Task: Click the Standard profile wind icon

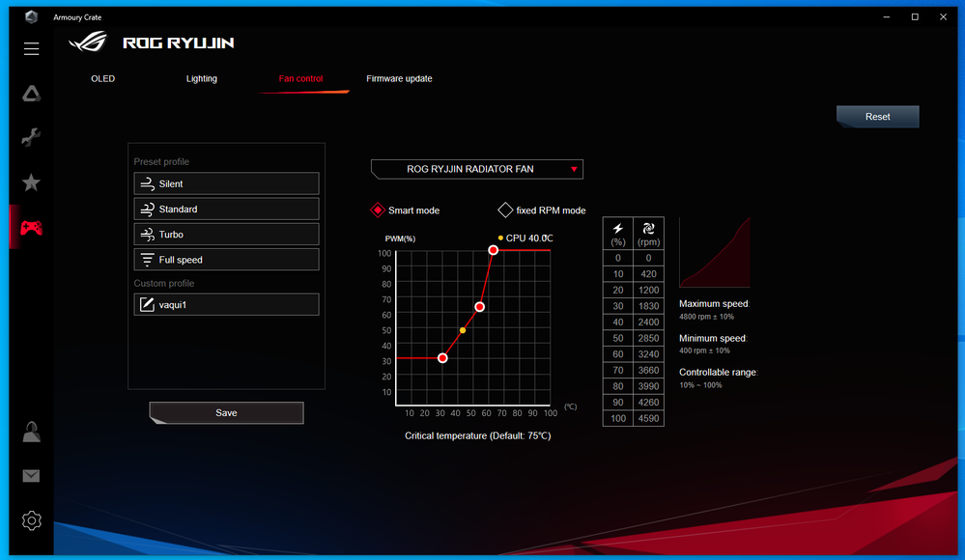Action: 147,210
